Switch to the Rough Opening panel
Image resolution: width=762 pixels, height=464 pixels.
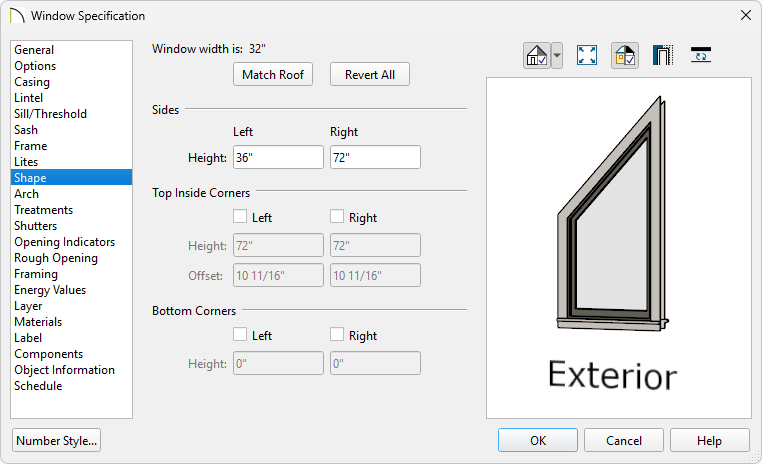click(71, 258)
